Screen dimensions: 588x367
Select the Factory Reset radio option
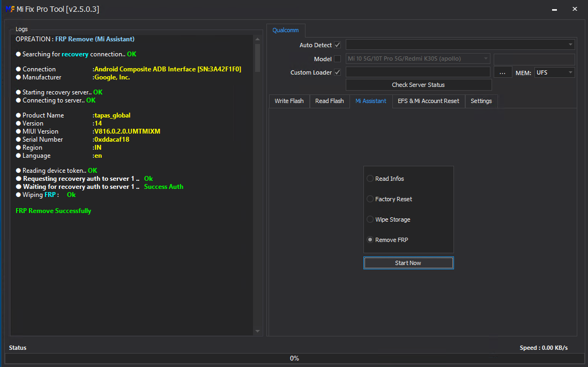370,199
